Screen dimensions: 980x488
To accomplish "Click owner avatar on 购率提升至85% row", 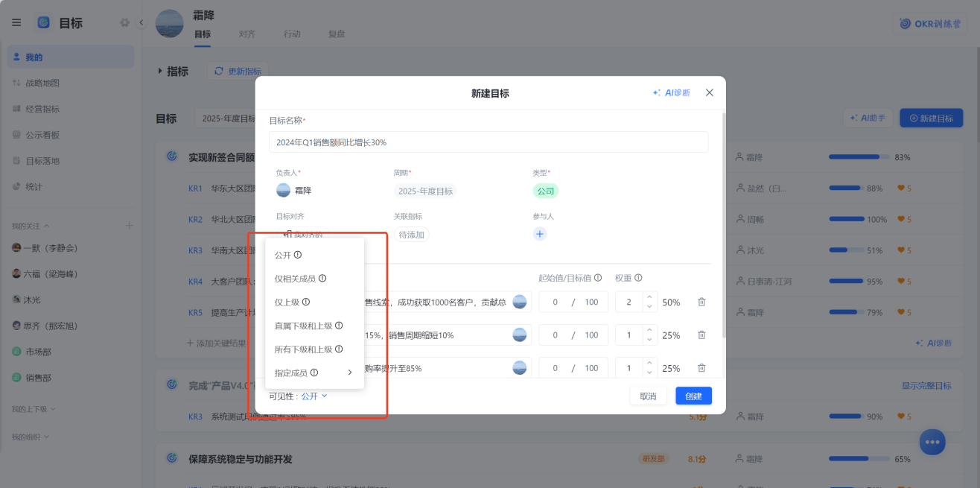I will click(x=520, y=368).
